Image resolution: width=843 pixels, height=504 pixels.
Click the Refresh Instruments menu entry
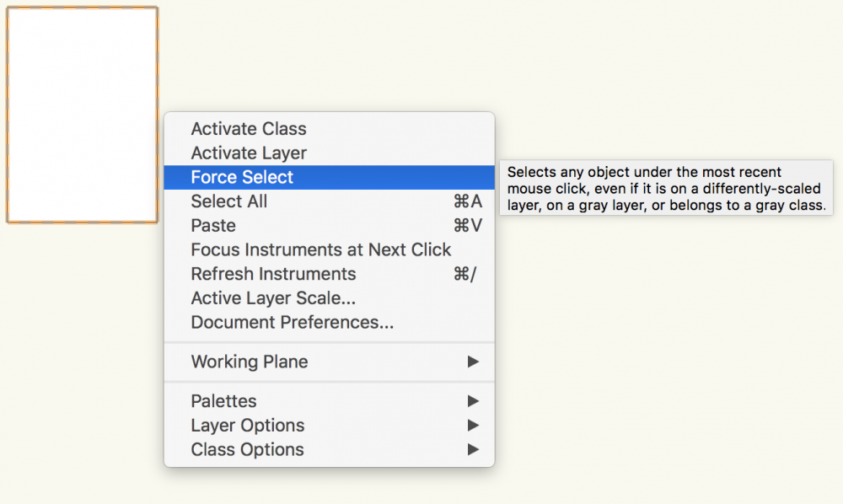pos(273,274)
